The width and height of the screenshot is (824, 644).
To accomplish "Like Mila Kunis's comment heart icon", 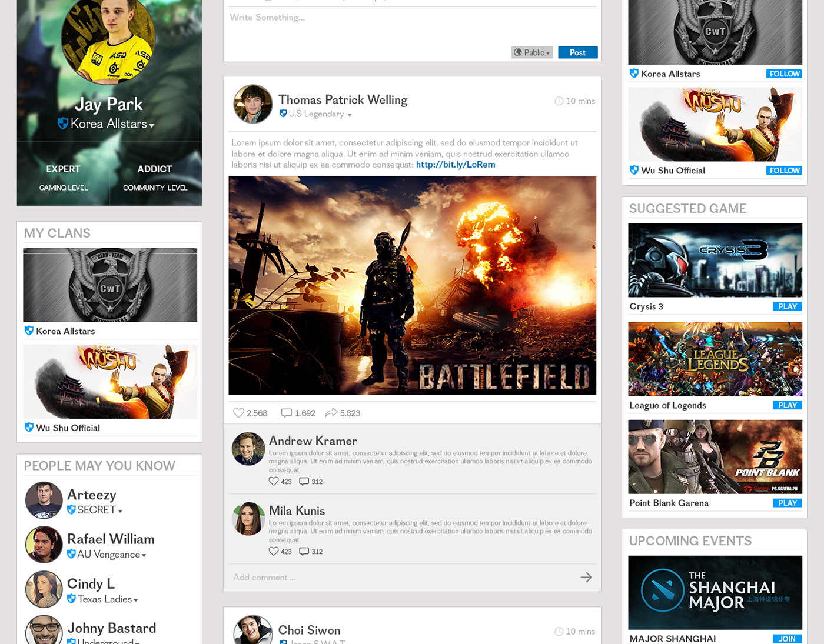I will click(274, 551).
